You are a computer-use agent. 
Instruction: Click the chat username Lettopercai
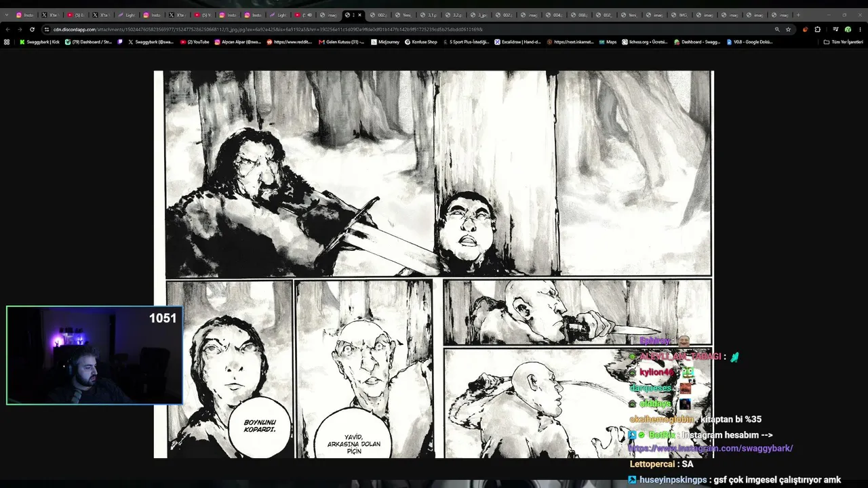(x=652, y=464)
